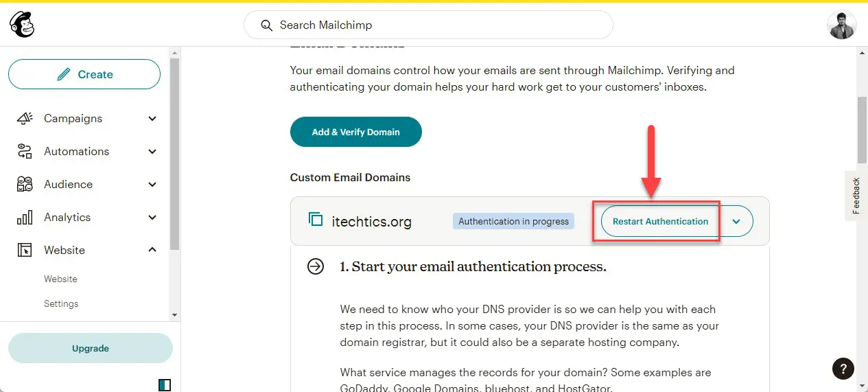Open dropdown arrow next to Restart Authentication
Screen dimensions: 868x392
coord(736,222)
